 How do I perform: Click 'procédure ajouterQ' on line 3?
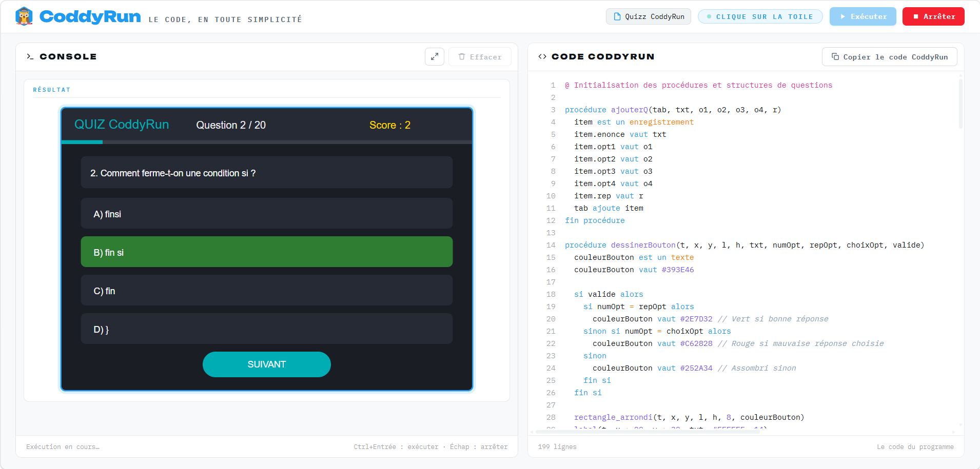pyautogui.click(x=606, y=110)
